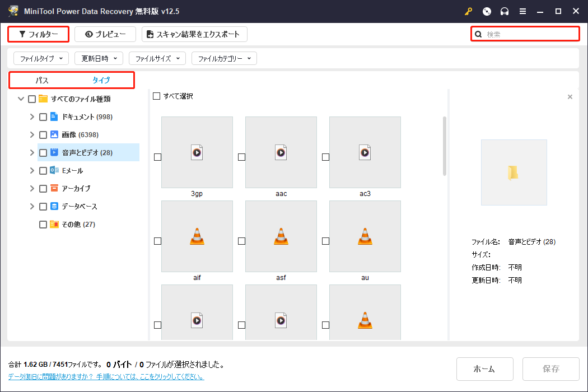Click the プレビュー button
The width and height of the screenshot is (588, 392).
pos(105,34)
